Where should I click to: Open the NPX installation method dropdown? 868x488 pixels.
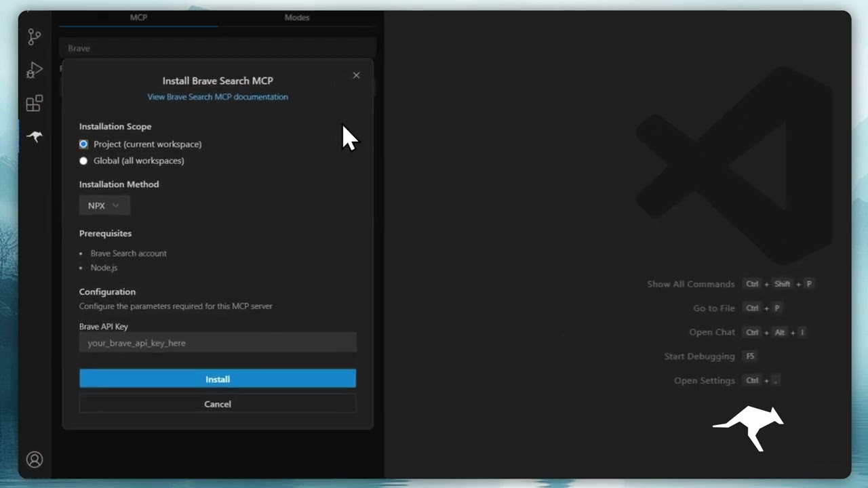click(x=104, y=205)
